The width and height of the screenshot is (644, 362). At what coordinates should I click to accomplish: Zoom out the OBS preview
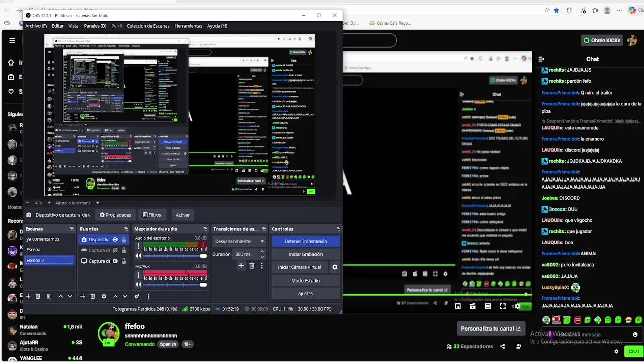28,202
